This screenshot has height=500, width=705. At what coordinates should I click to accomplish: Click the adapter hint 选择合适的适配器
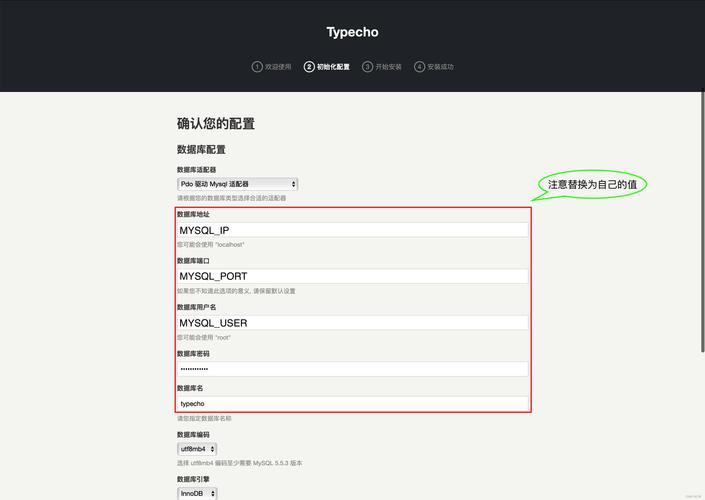(232, 198)
